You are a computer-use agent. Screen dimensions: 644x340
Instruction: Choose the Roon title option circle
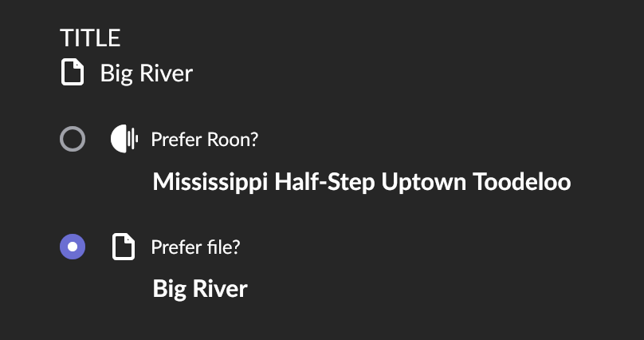pyautogui.click(x=73, y=140)
